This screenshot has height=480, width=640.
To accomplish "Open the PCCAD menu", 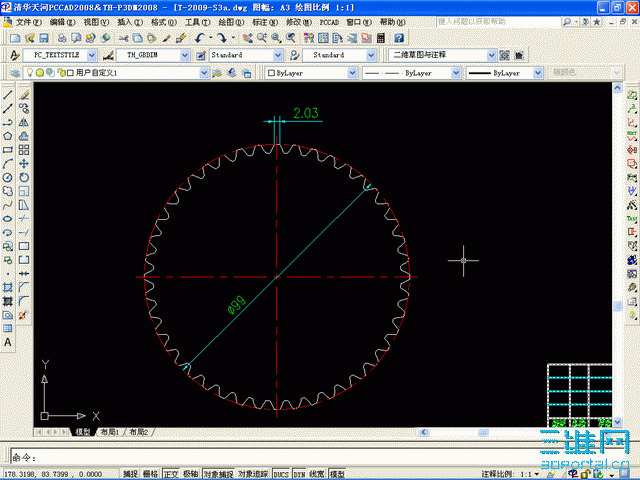I will [329, 22].
